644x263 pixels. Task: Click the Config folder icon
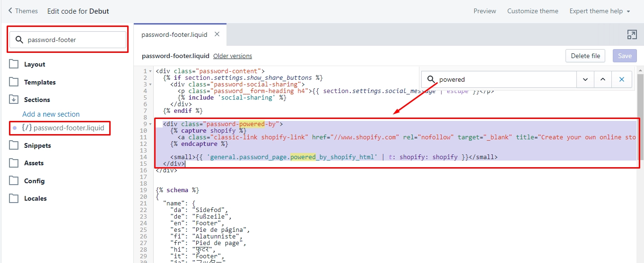(x=14, y=180)
